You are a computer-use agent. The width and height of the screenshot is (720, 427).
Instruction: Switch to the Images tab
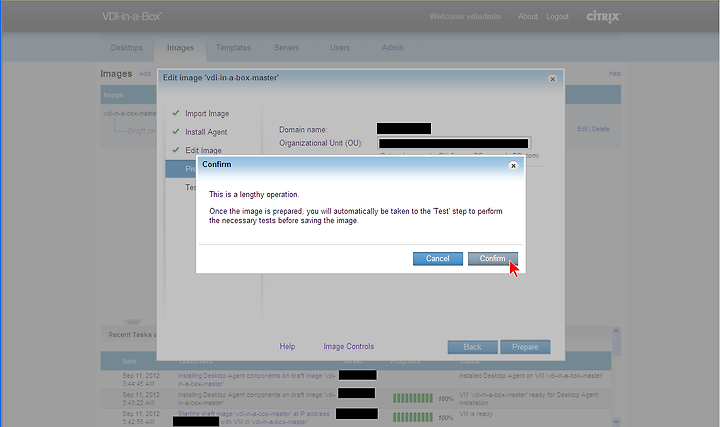click(180, 48)
